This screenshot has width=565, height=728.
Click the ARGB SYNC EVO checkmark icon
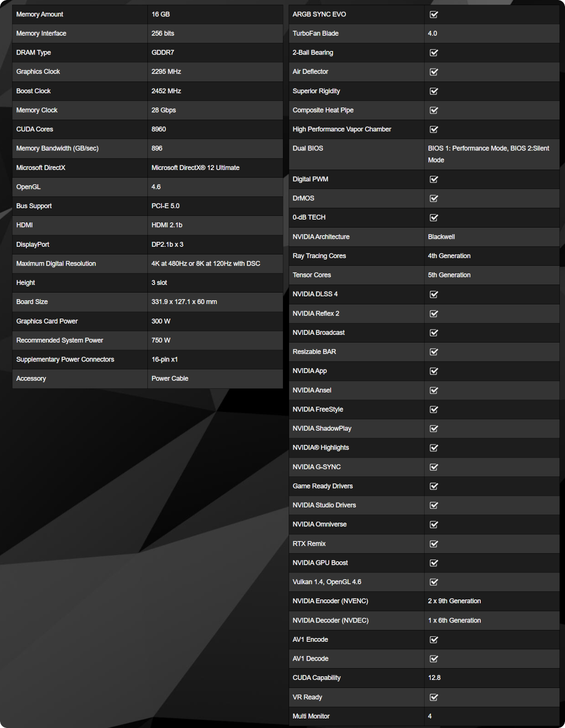434,15
